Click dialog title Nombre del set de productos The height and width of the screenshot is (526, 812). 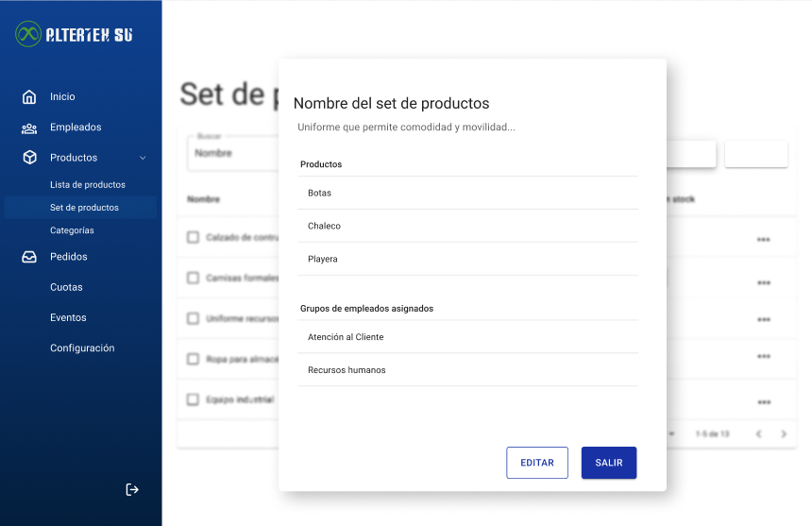click(x=391, y=104)
